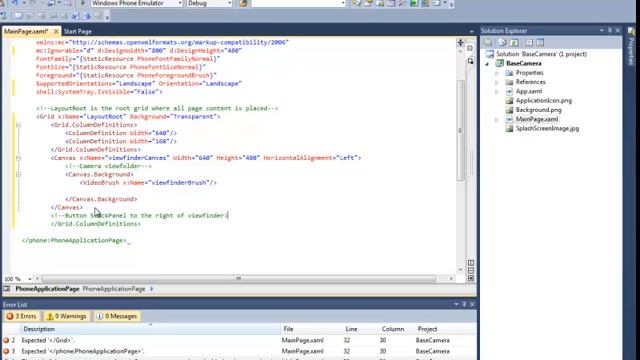
Task: Open the 100 % zoom dropdown
Action: pos(29,279)
